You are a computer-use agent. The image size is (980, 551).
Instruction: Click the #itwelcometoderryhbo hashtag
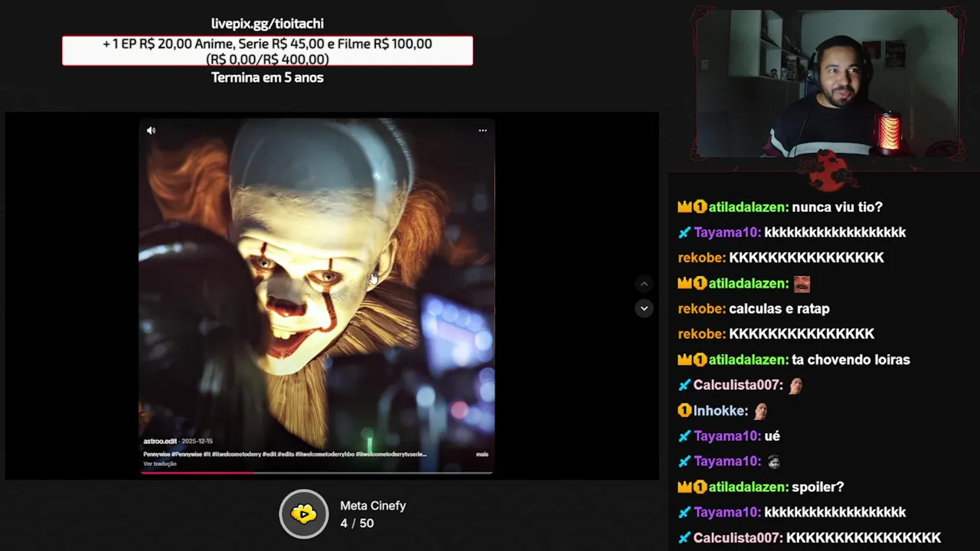(x=324, y=455)
